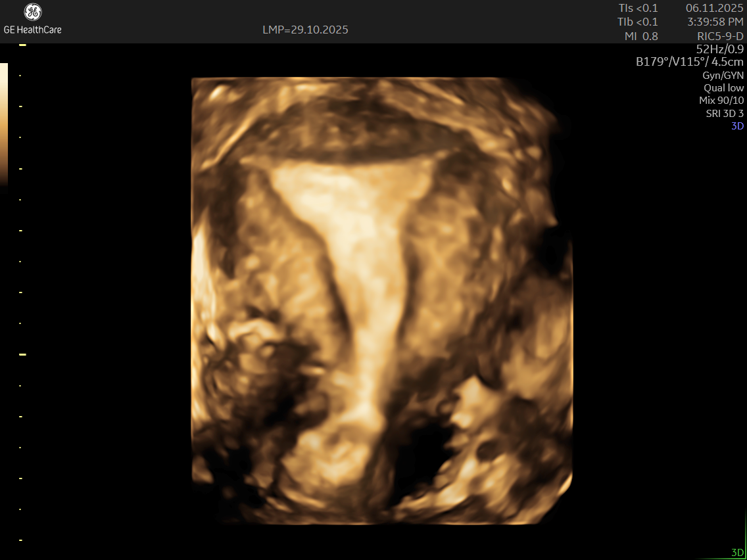Click the 52Hz/0.9 frame rate readout
This screenshot has width=747, height=560.
[x=719, y=49]
